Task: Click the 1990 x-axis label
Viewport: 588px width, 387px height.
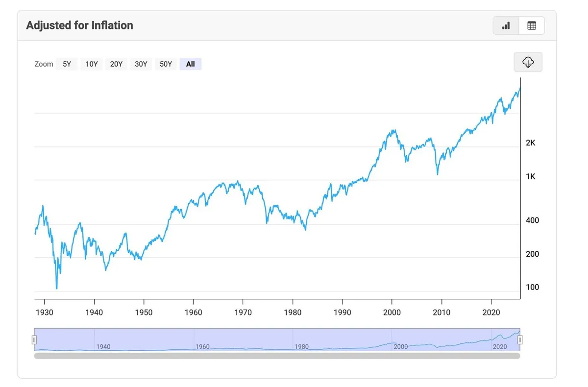Action: (342, 313)
